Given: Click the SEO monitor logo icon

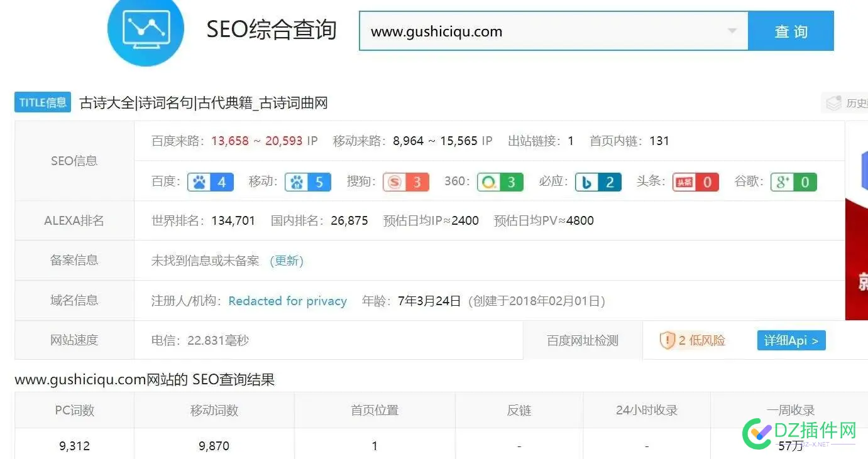Looking at the screenshot, I should click(145, 28).
